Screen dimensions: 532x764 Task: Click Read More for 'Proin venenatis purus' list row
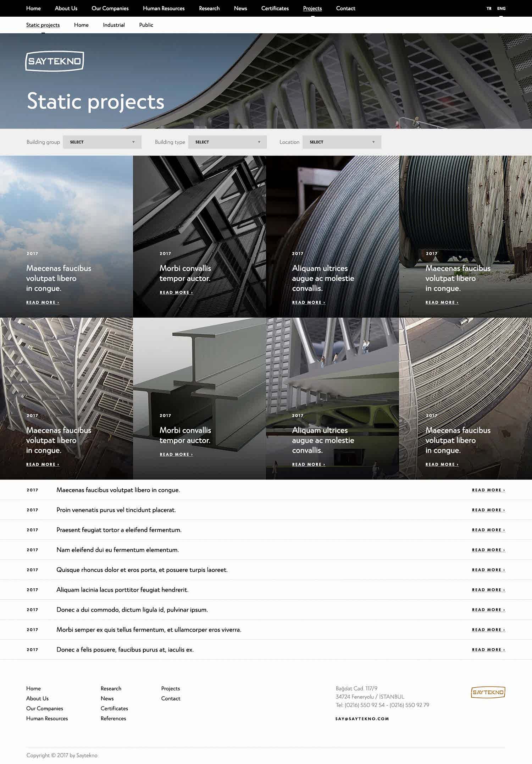coord(488,510)
